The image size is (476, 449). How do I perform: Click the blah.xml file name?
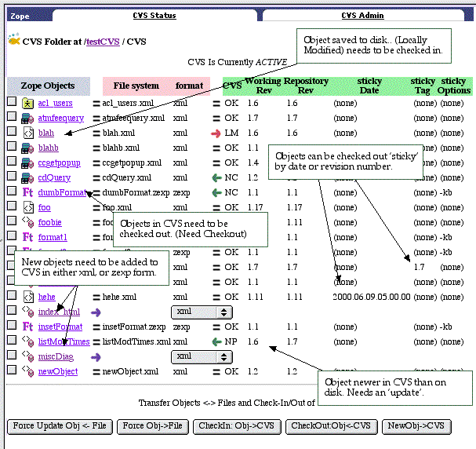point(118,133)
